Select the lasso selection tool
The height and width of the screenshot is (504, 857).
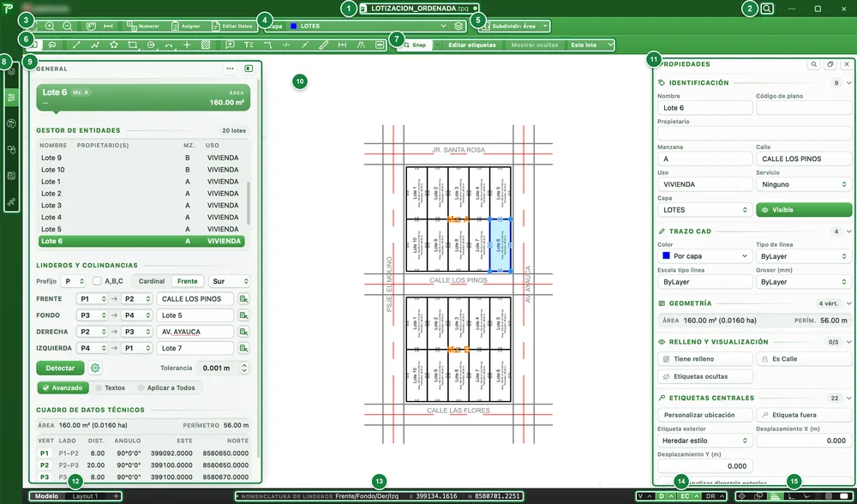click(52, 45)
